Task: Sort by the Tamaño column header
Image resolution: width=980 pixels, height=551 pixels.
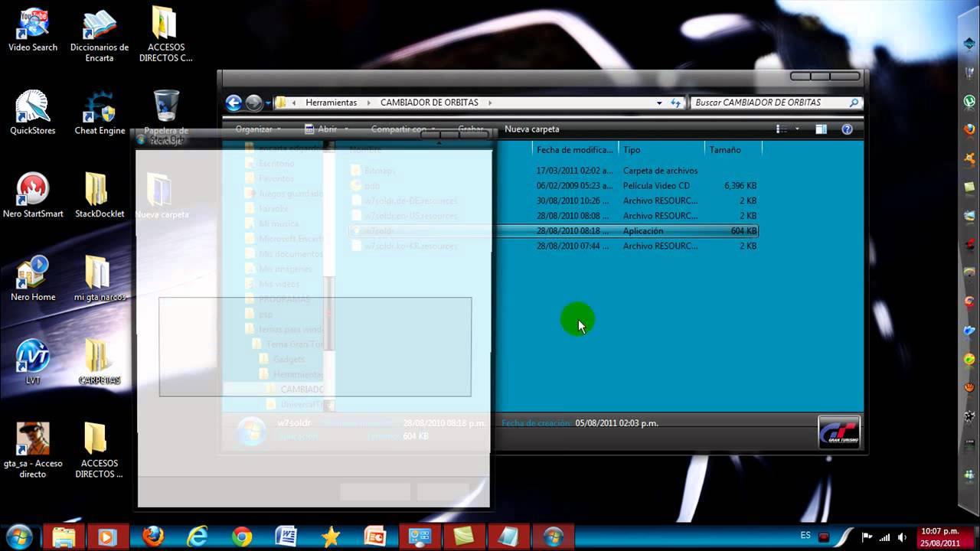Action: [x=733, y=150]
